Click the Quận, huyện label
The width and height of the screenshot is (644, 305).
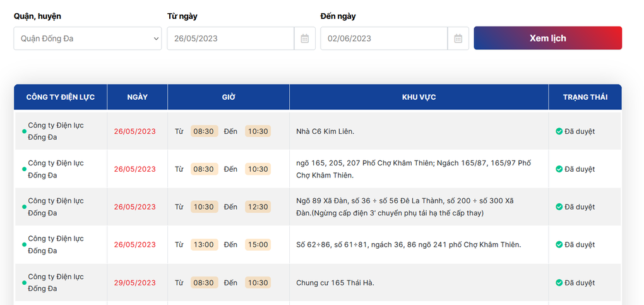37,16
